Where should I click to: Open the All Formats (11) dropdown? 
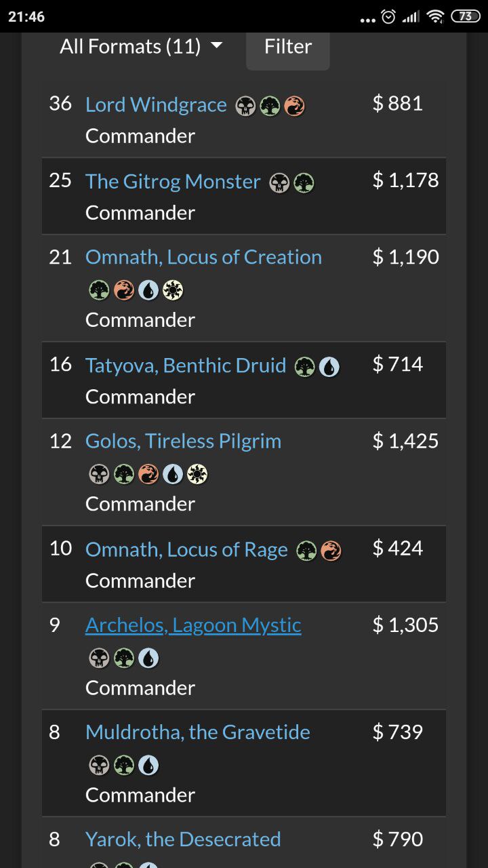141,46
